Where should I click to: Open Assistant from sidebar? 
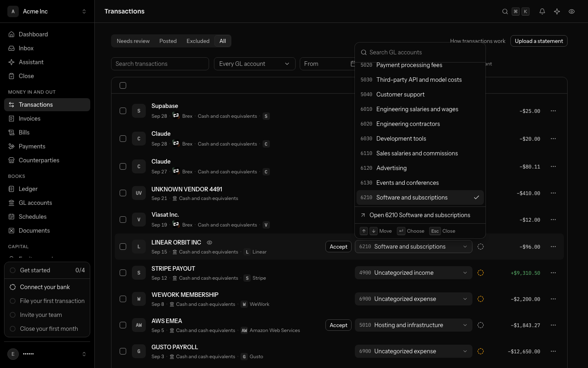pos(47,62)
